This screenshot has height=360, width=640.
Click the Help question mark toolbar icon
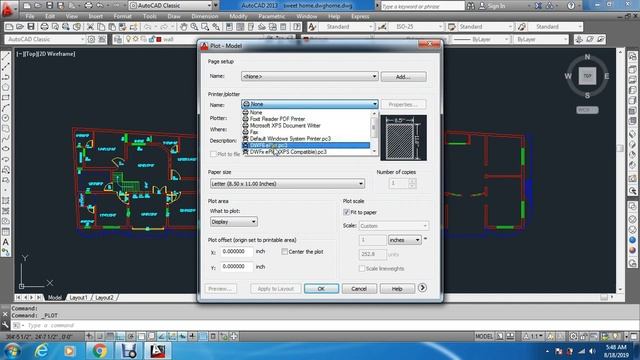(x=297, y=27)
